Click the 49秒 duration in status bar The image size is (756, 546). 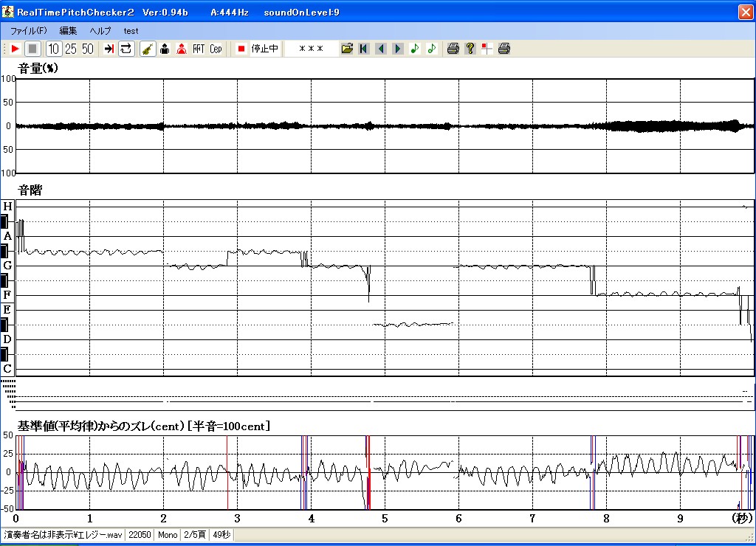tap(221, 534)
